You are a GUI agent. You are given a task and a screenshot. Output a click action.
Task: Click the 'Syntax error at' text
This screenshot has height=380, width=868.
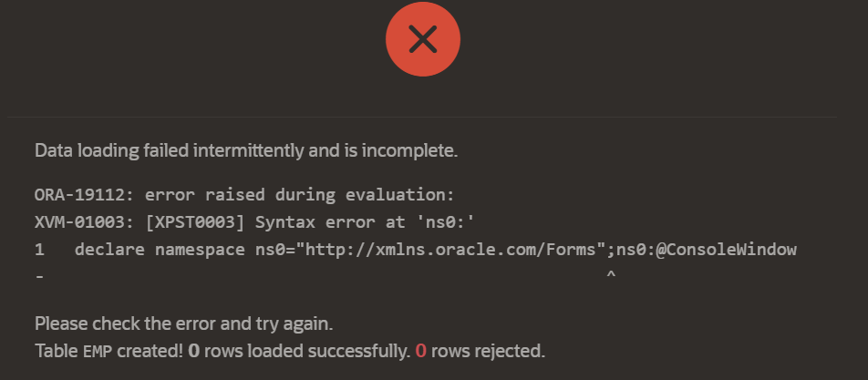point(330,222)
